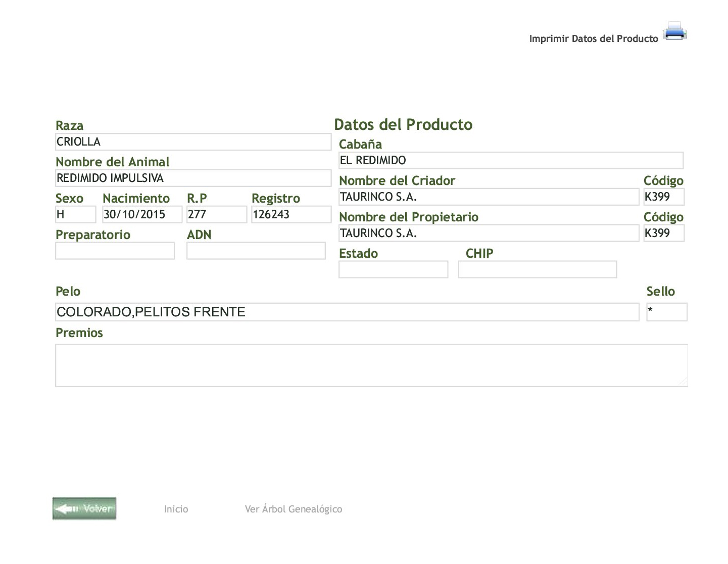Screen dimensions: 728x564
Task: Select the Nombre del Animal field
Action: point(193,178)
